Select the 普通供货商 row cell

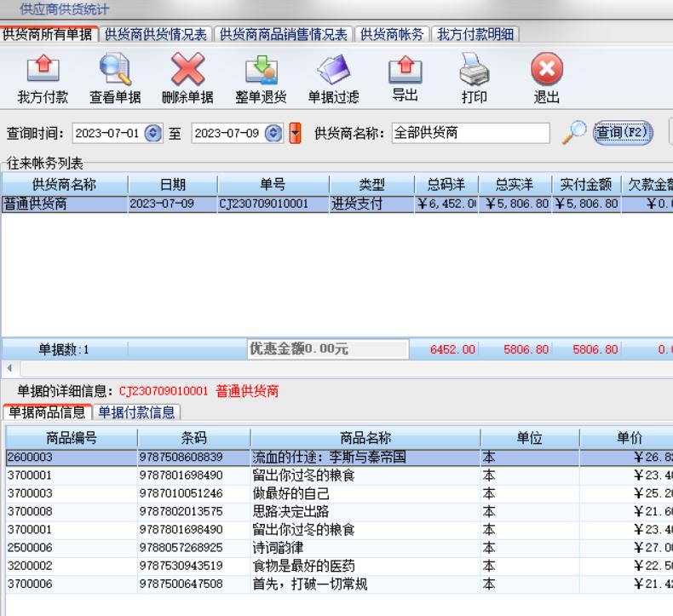point(65,204)
